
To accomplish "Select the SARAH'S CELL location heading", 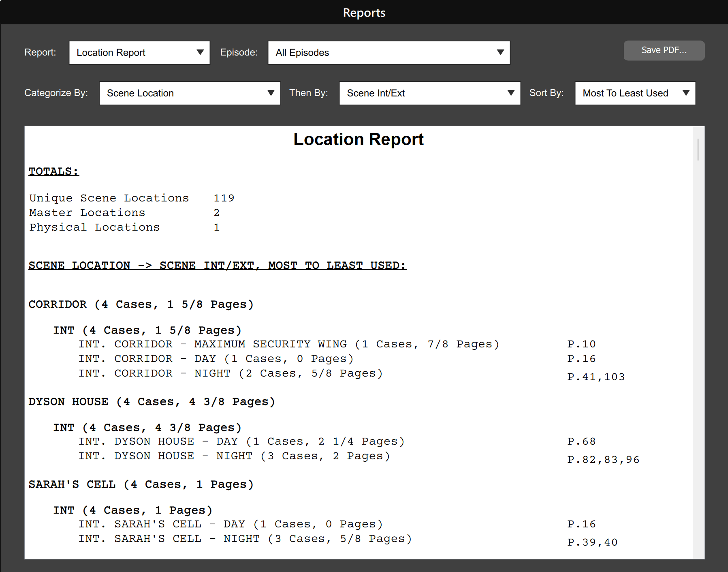I will (x=141, y=484).
